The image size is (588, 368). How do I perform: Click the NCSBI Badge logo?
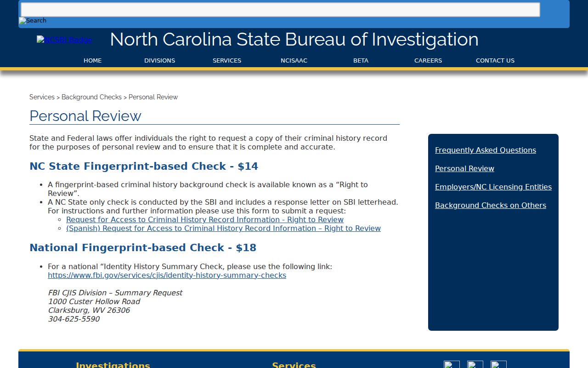(x=64, y=40)
